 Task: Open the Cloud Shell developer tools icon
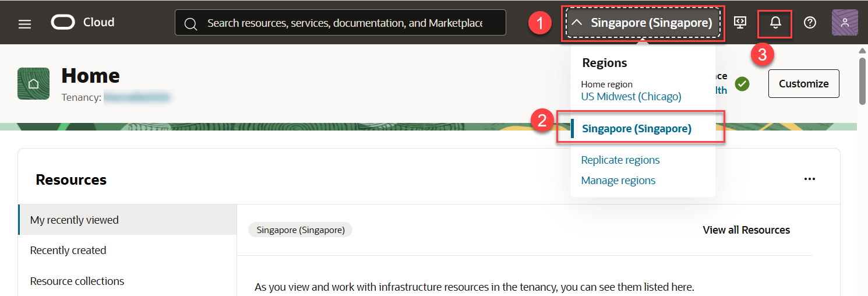coord(740,23)
